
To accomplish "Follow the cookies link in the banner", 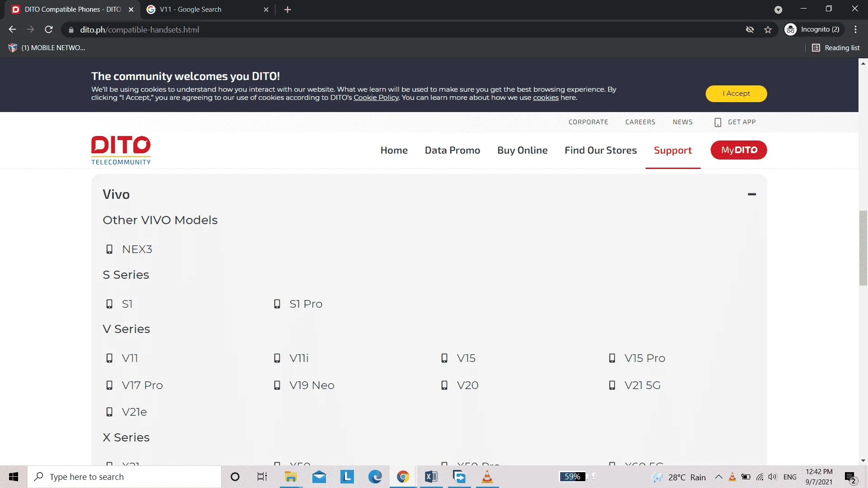I will click(x=546, y=98).
